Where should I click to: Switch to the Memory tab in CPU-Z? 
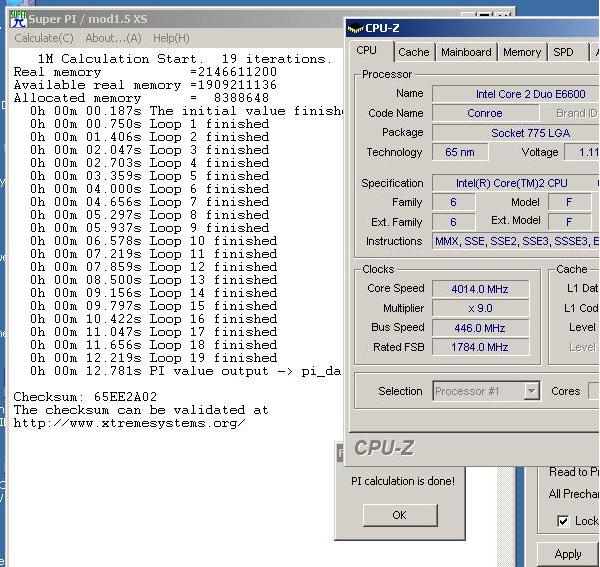(522, 52)
